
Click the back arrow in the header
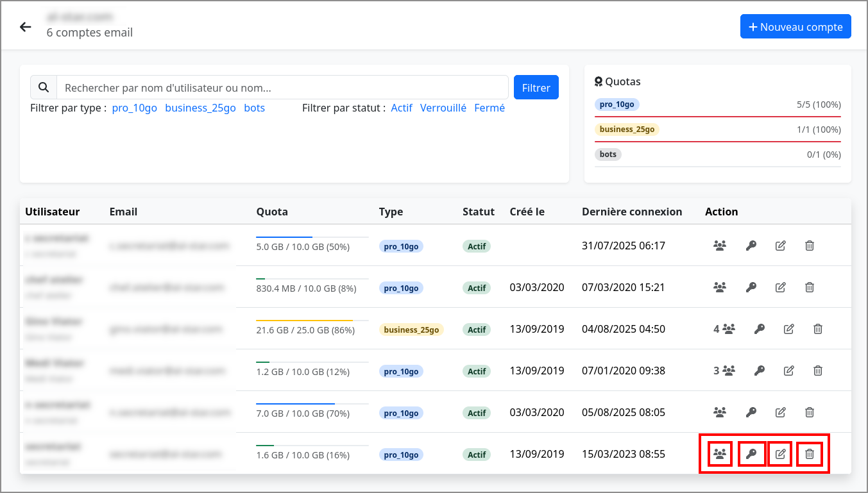26,27
